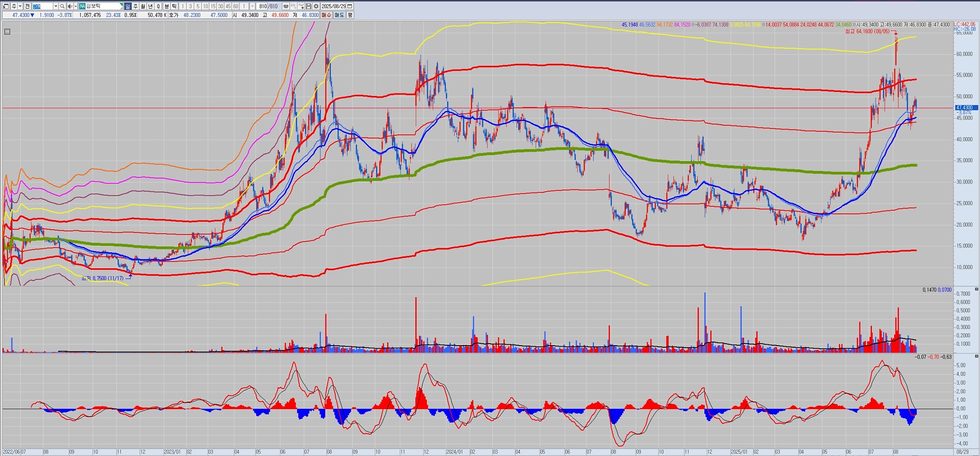Click the add indicator line icon
Viewport: 980px width, 456px height.
click(301, 6)
